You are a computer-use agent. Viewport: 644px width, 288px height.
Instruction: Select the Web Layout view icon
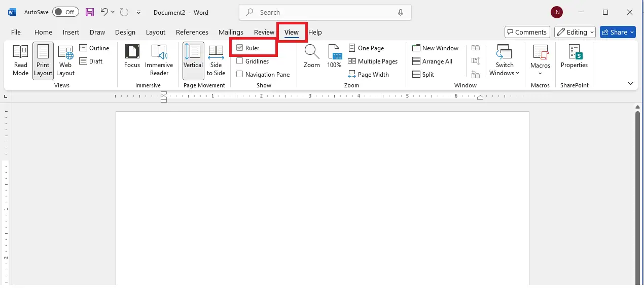point(65,60)
